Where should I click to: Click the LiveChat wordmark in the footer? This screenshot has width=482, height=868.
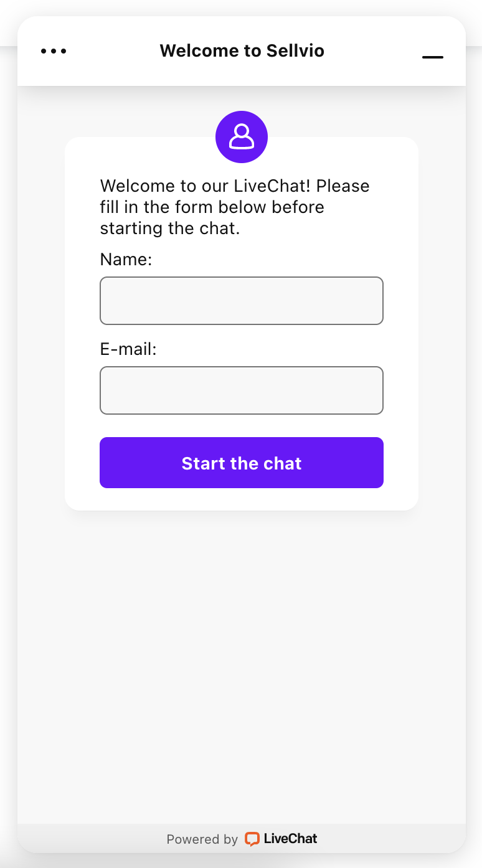290,839
